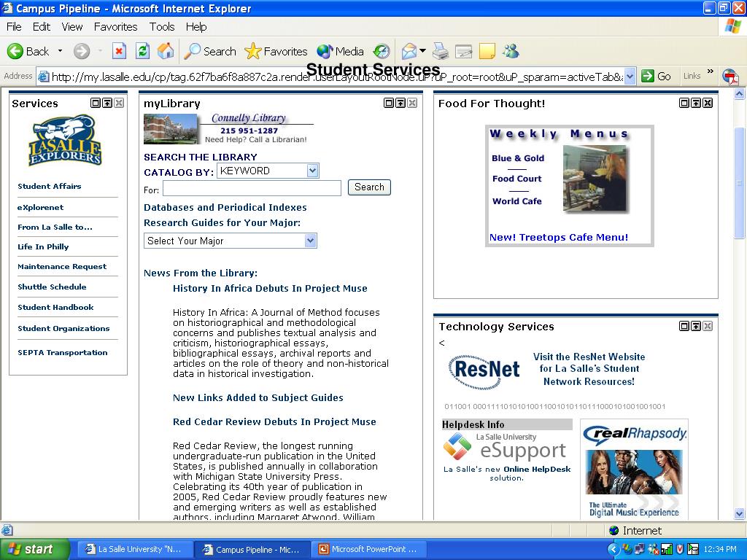Open the Favorites menu

[x=115, y=27]
